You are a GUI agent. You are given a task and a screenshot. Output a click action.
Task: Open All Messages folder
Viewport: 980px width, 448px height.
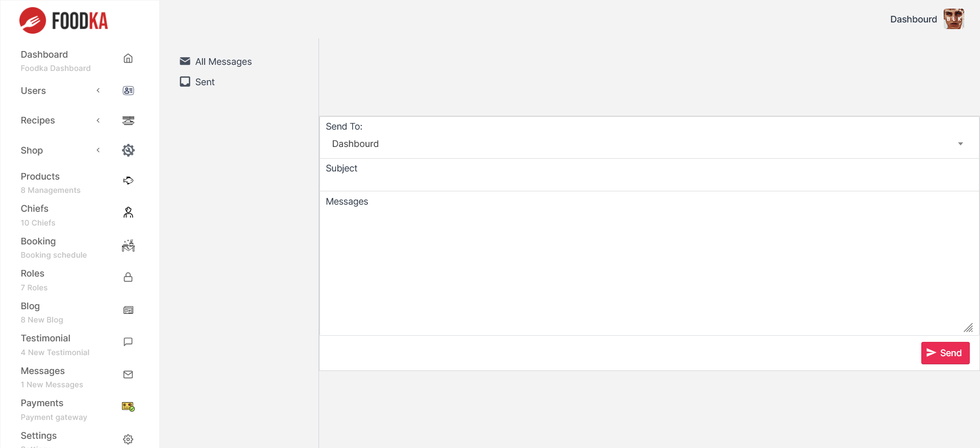point(223,62)
